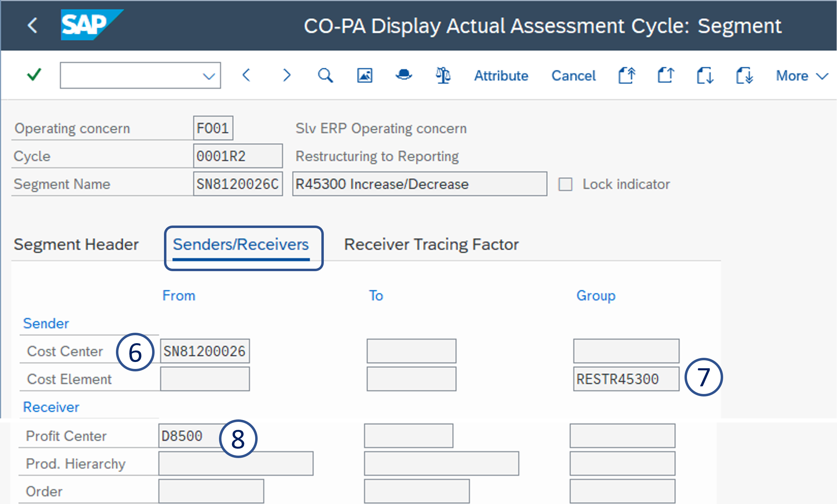Click the Cancel button
The height and width of the screenshot is (504, 837).
tap(573, 76)
